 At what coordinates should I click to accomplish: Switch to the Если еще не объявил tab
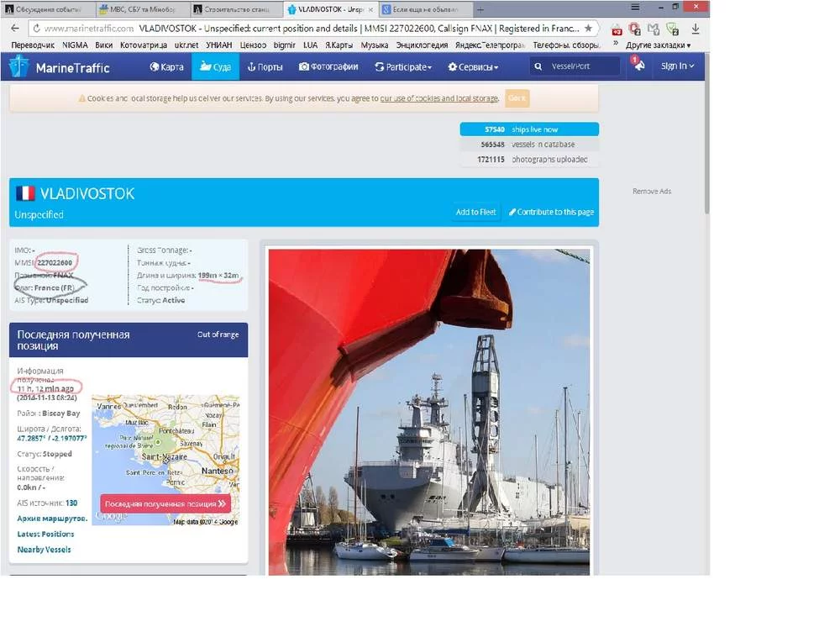425,9
